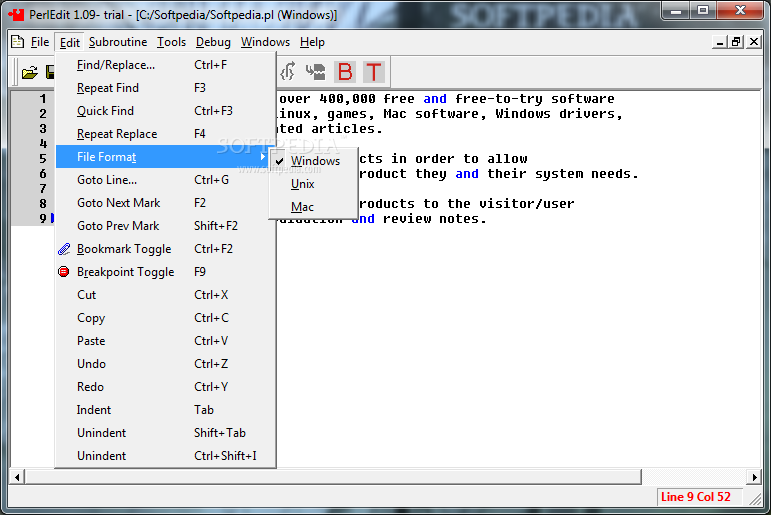The width and height of the screenshot is (771, 515).
Task: Select Quick Find menu entry
Action: point(165,111)
